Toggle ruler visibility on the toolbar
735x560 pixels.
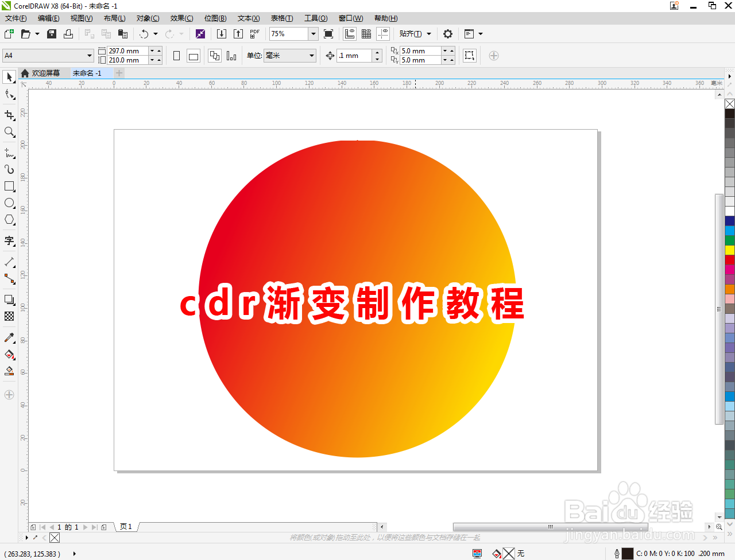(350, 34)
